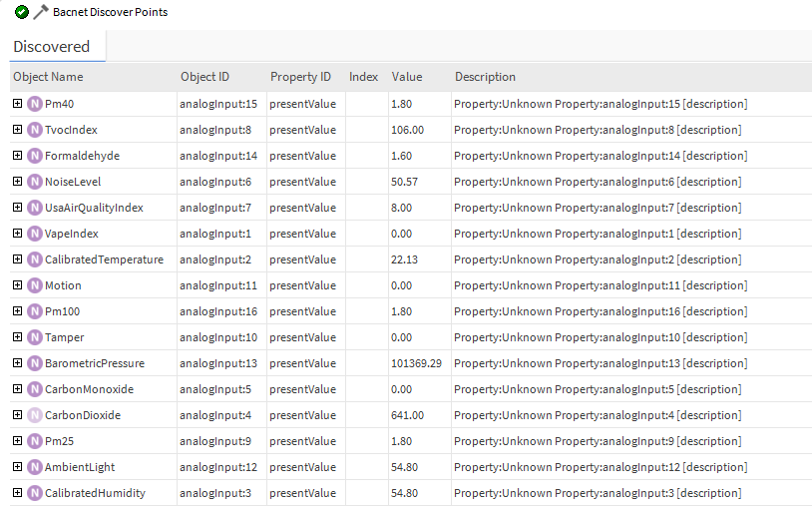Viewport: 812px width, 514px height.
Task: Select the CarbonMonoxide point name
Action: [89, 389]
